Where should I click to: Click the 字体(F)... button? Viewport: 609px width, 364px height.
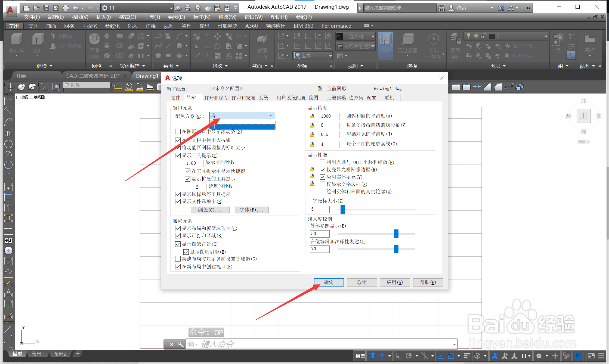click(x=252, y=210)
